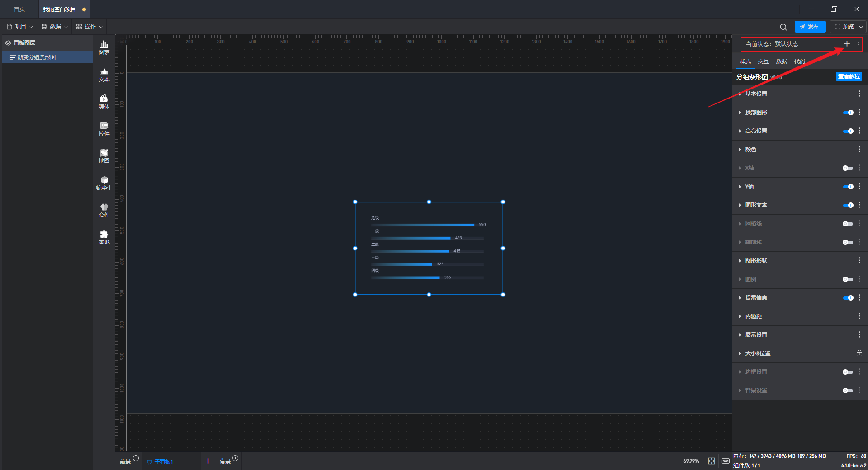Image resolution: width=868 pixels, height=470 pixels.
Task: Click the keyboard shortcuts icon
Action: [x=726, y=461]
